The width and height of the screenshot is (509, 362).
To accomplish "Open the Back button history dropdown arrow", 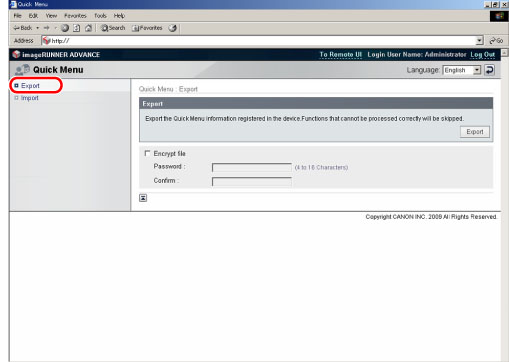I will 37,28.
